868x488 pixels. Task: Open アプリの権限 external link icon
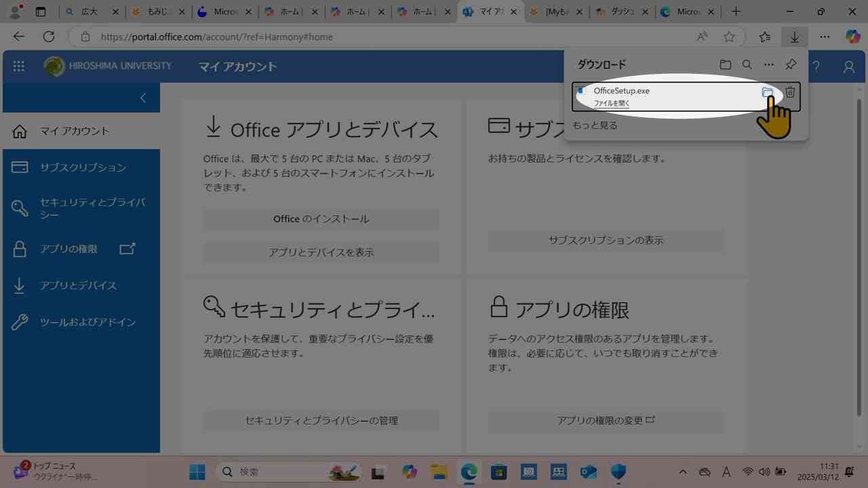127,248
